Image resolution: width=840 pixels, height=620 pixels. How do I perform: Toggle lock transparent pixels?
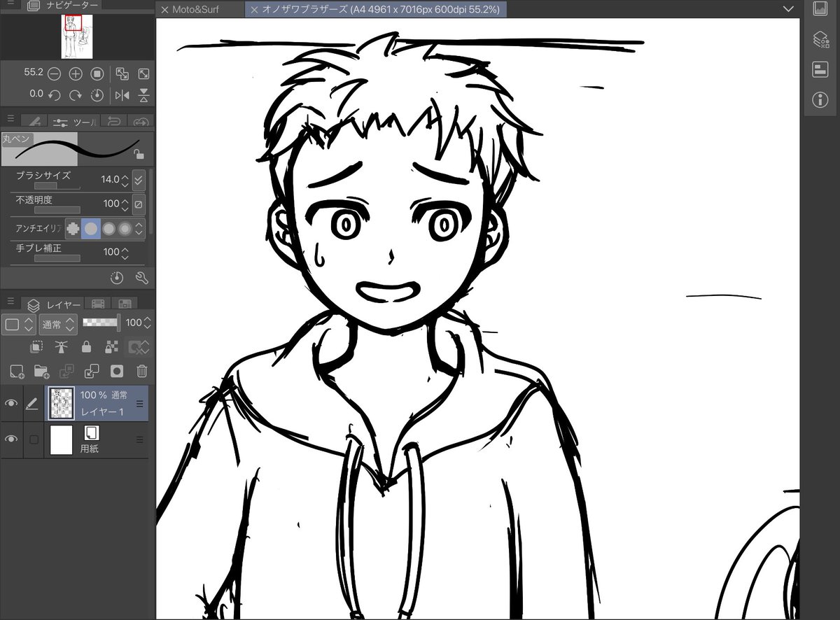[110, 346]
